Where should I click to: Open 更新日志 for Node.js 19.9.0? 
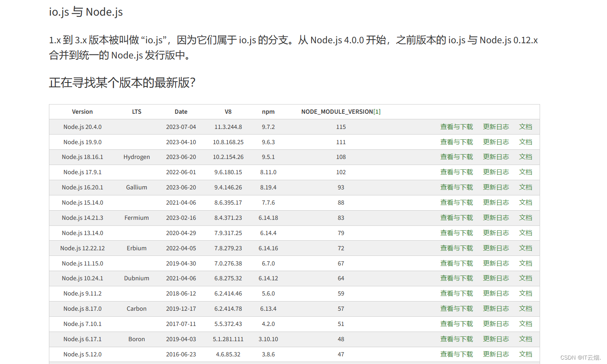496,142
